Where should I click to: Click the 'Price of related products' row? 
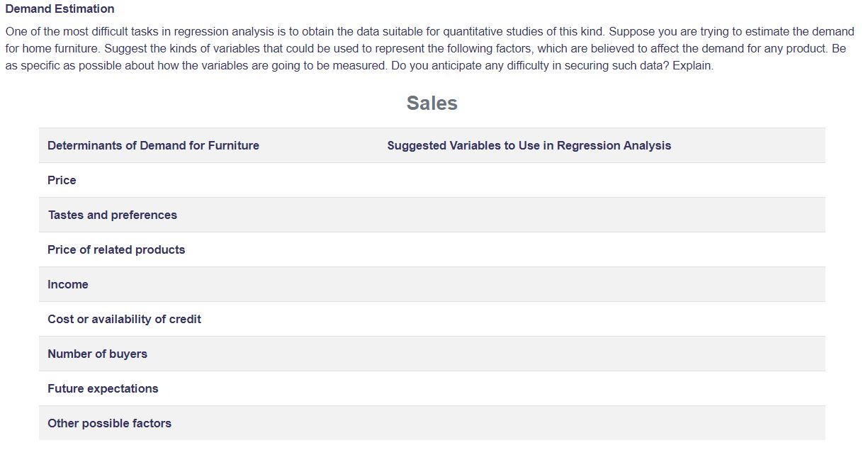click(432, 249)
